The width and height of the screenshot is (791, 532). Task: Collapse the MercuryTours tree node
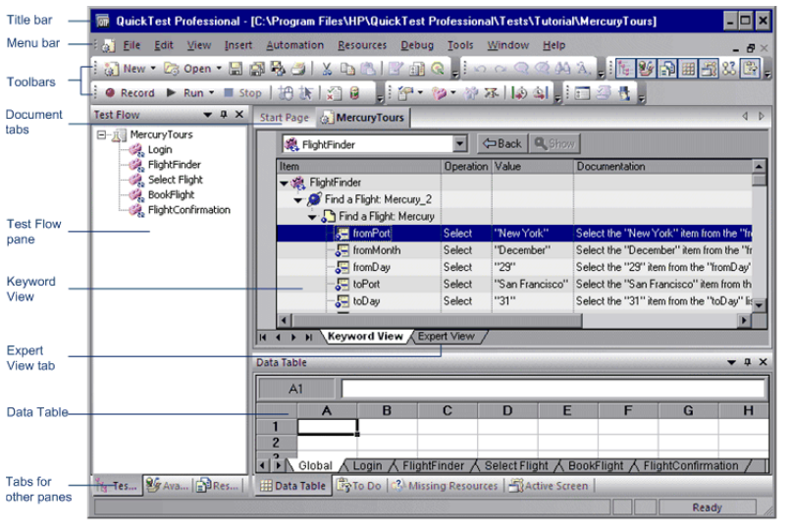[102, 134]
